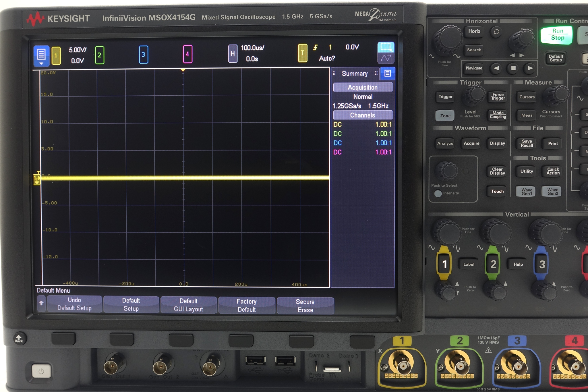Tap the 5.00V/ channel 1 scale readout
588x392 pixels.
click(78, 50)
